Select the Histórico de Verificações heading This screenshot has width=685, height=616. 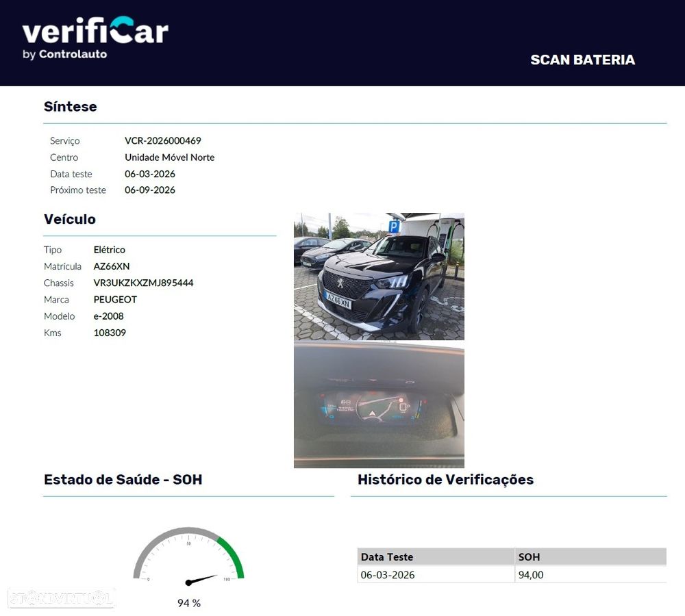click(x=446, y=480)
